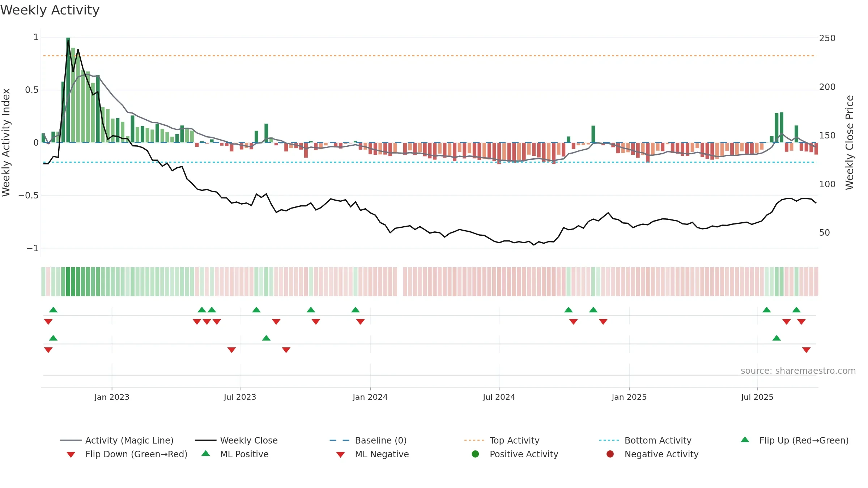This screenshot has width=868, height=488.
Task: Toggle the Weekly Close legend entry
Action: coord(236,440)
